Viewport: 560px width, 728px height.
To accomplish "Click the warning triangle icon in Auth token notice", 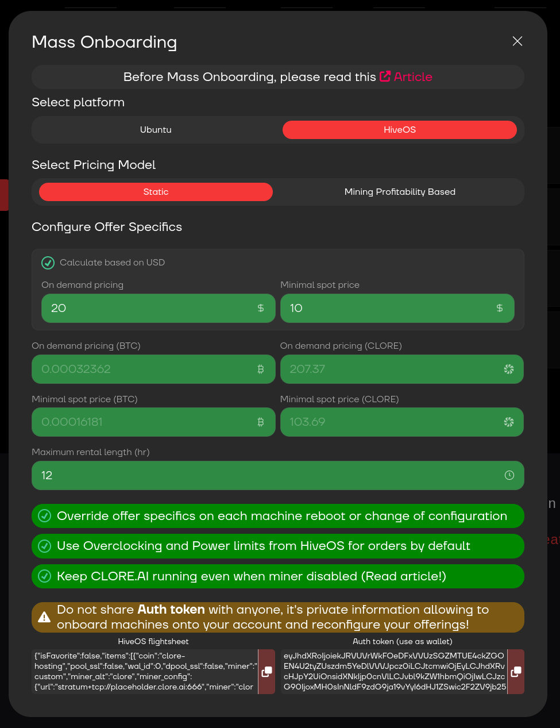I will (44, 618).
